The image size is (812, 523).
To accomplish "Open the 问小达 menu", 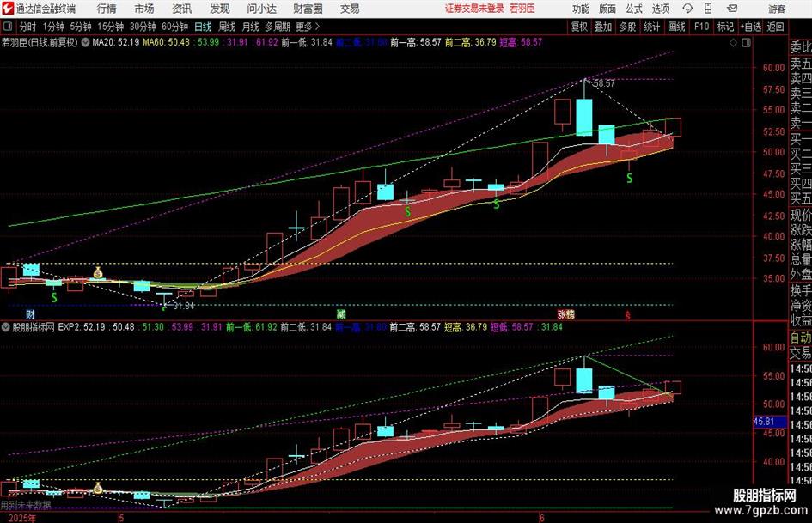I will pos(261,9).
